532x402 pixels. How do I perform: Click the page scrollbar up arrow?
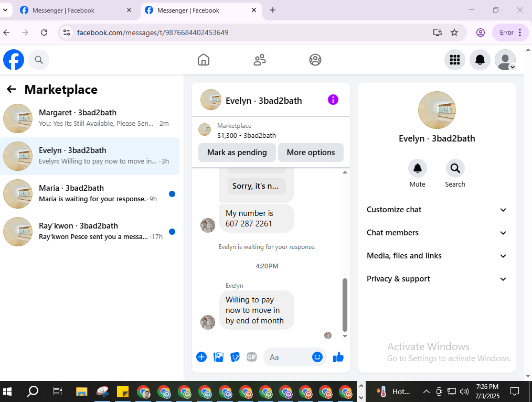[x=528, y=49]
